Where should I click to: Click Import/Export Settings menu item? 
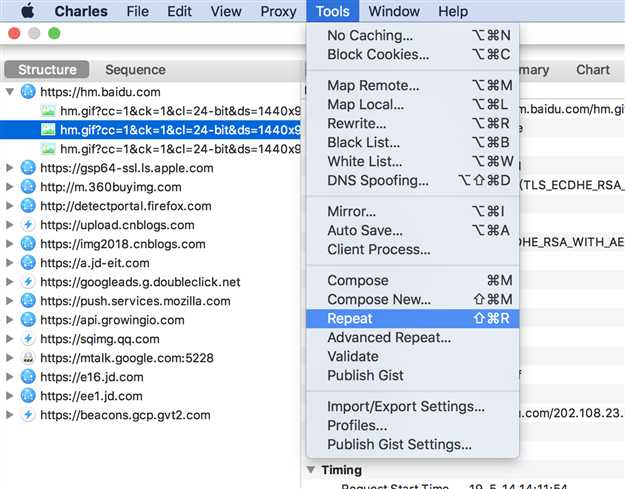point(413,407)
